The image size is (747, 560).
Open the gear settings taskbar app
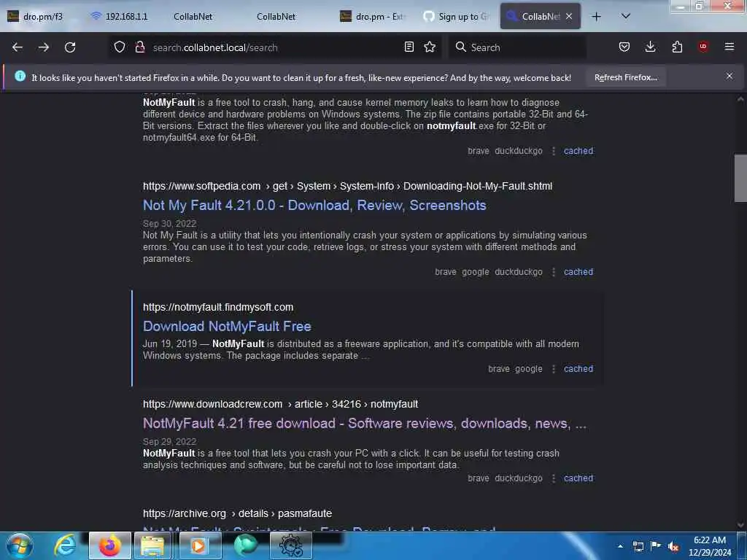coord(290,545)
